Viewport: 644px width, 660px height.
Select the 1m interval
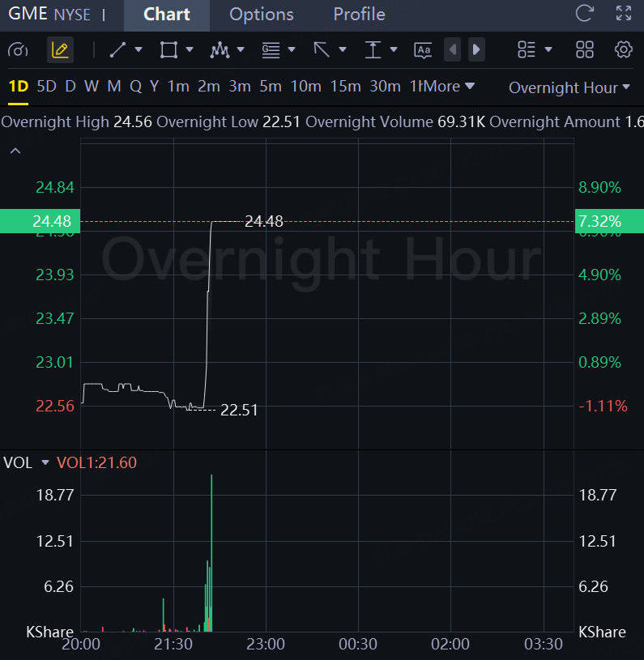(x=178, y=87)
